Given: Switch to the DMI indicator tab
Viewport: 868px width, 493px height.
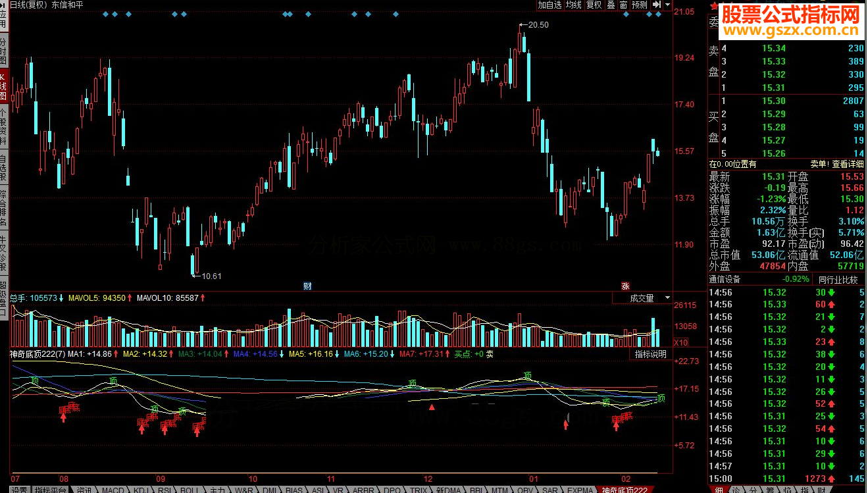Looking at the screenshot, I should 269,489.
